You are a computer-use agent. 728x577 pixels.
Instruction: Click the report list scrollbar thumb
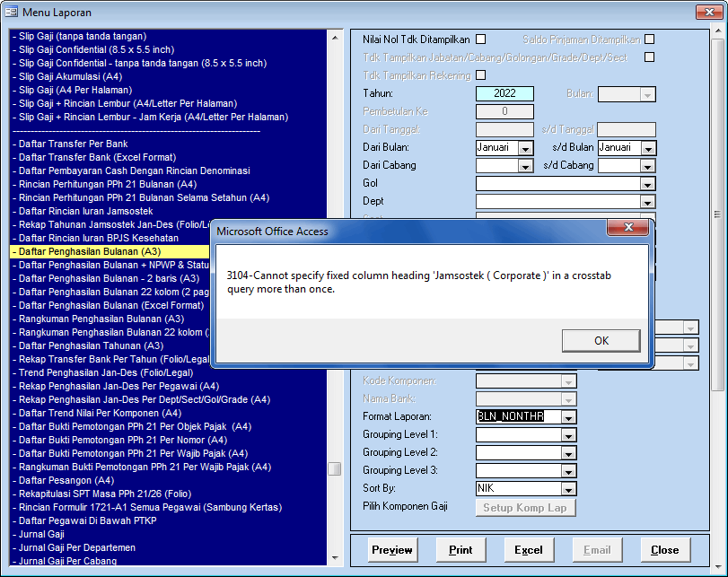(x=334, y=468)
